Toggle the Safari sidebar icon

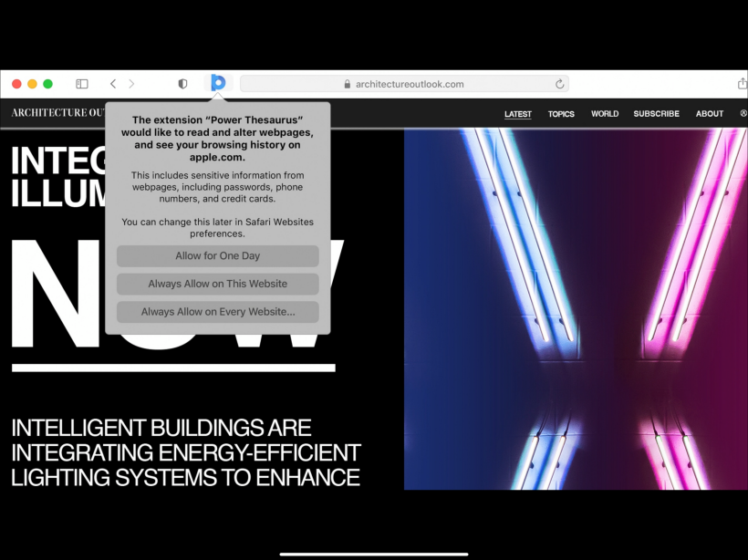[82, 84]
